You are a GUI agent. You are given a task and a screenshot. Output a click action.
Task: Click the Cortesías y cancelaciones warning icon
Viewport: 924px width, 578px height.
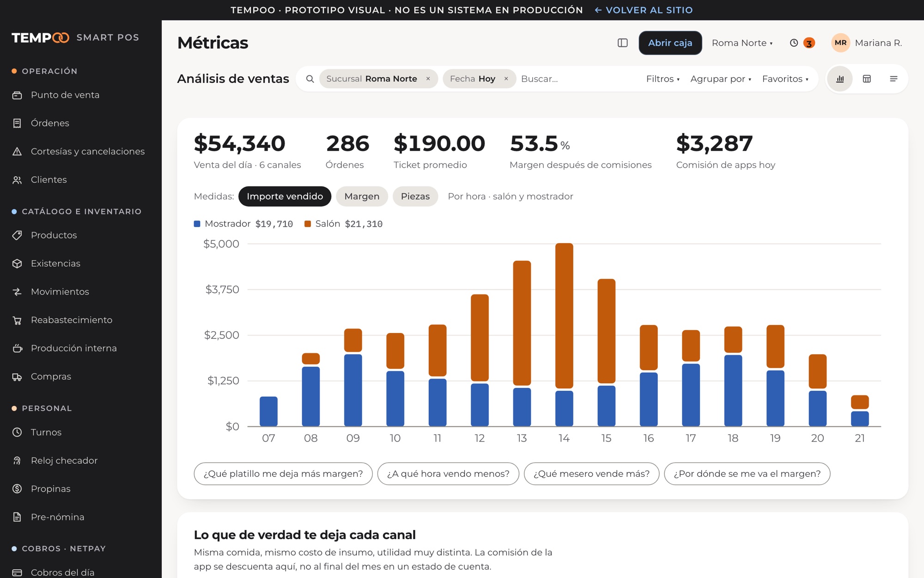17,152
